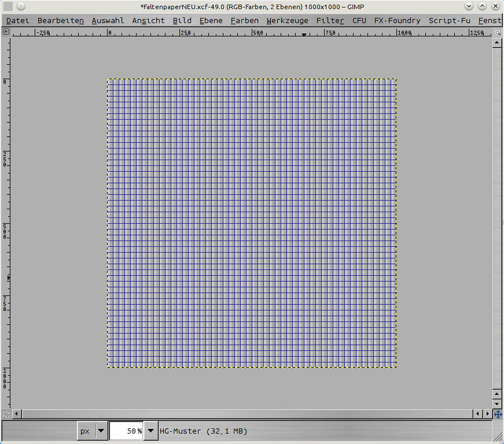
Task: Click the up arrow at top of vertical scrollbar
Action: tap(496, 43)
